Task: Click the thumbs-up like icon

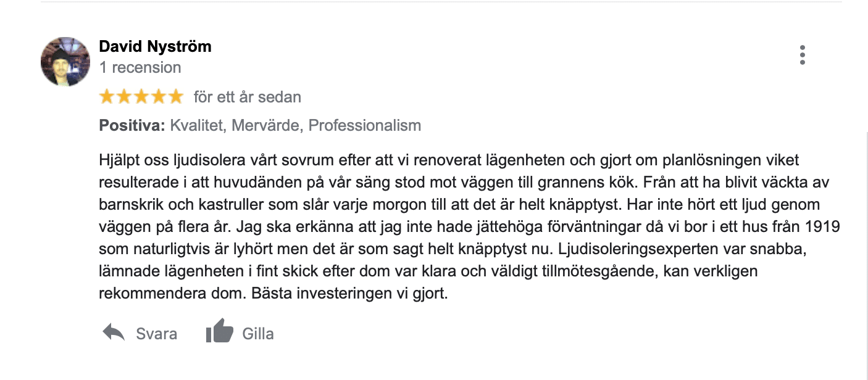Action: coord(220,332)
